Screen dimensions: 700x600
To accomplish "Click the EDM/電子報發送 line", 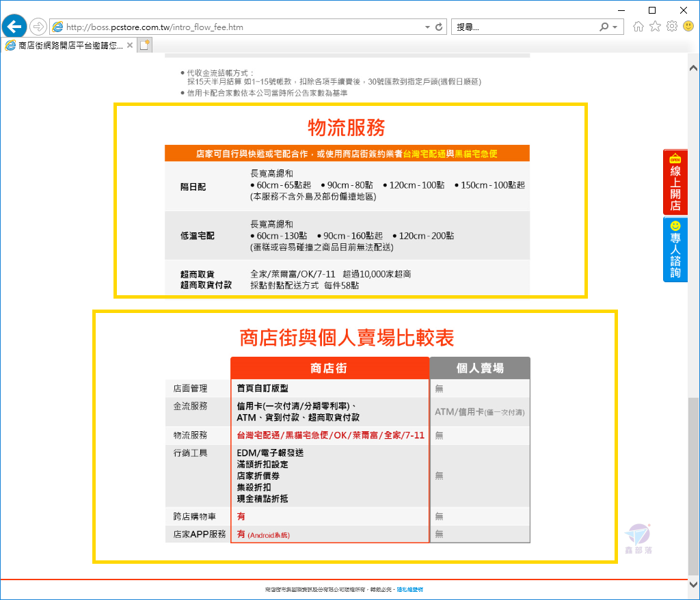I will (x=270, y=453).
